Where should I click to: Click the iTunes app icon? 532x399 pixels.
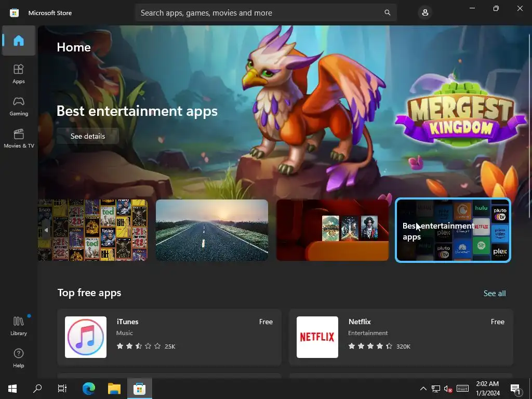[x=86, y=337]
